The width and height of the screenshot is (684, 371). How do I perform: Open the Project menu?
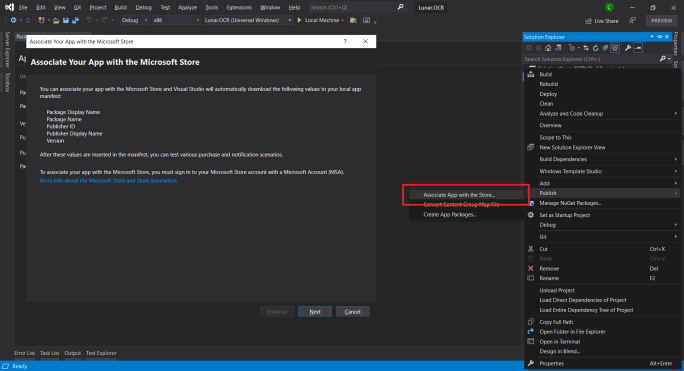click(98, 7)
